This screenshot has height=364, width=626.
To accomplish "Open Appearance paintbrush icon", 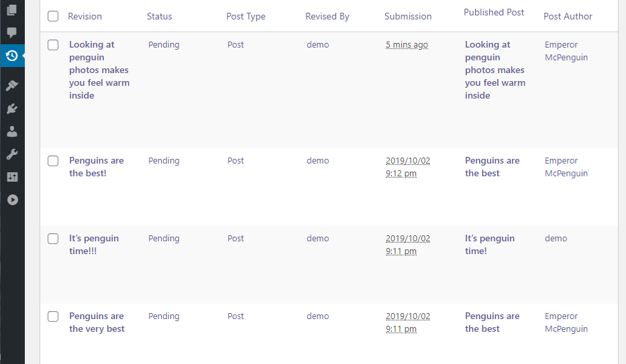I will point(12,86).
